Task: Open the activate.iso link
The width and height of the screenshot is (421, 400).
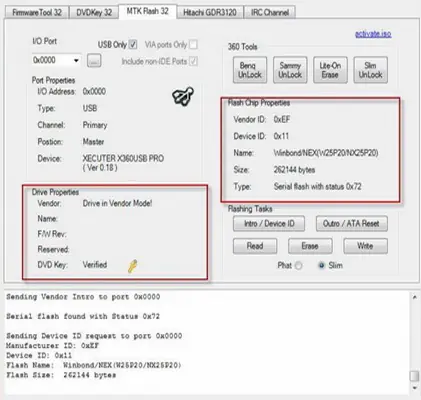Action: 373,34
